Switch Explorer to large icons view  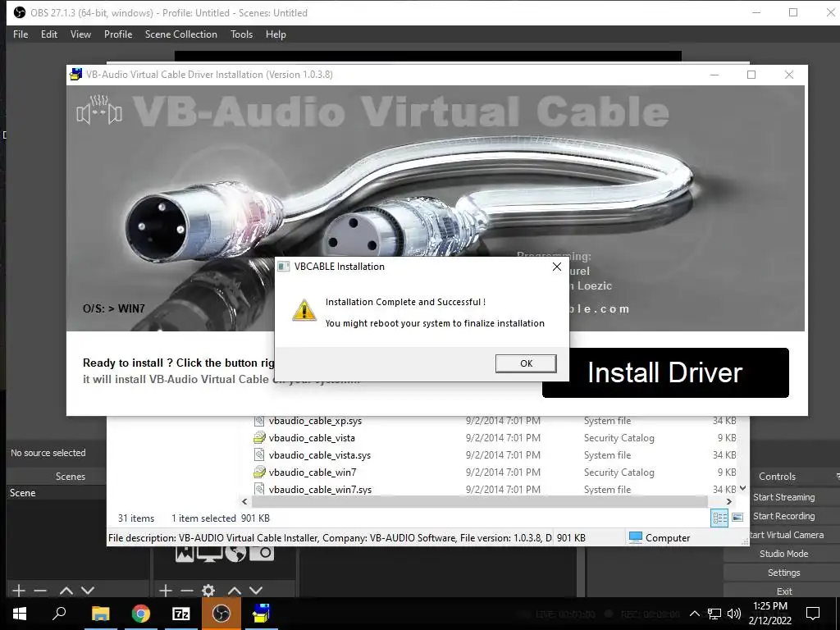coord(737,518)
